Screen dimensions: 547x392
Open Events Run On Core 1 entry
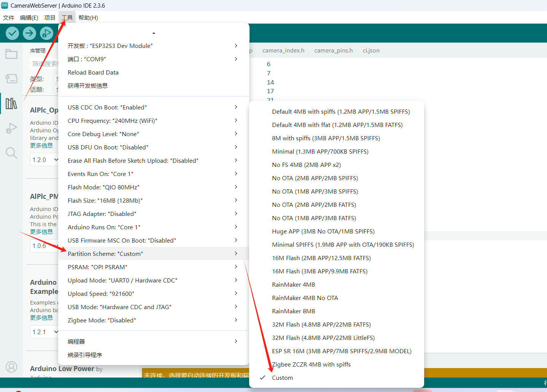click(x=154, y=174)
